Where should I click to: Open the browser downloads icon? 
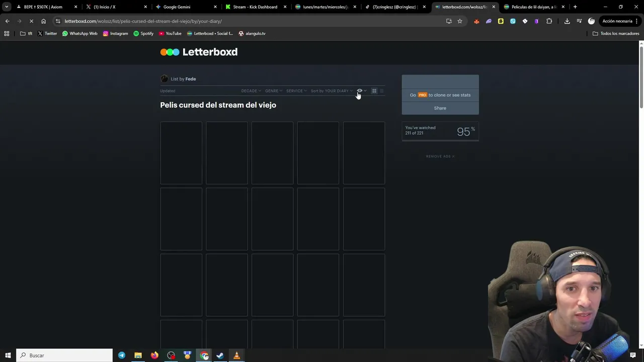(x=567, y=21)
